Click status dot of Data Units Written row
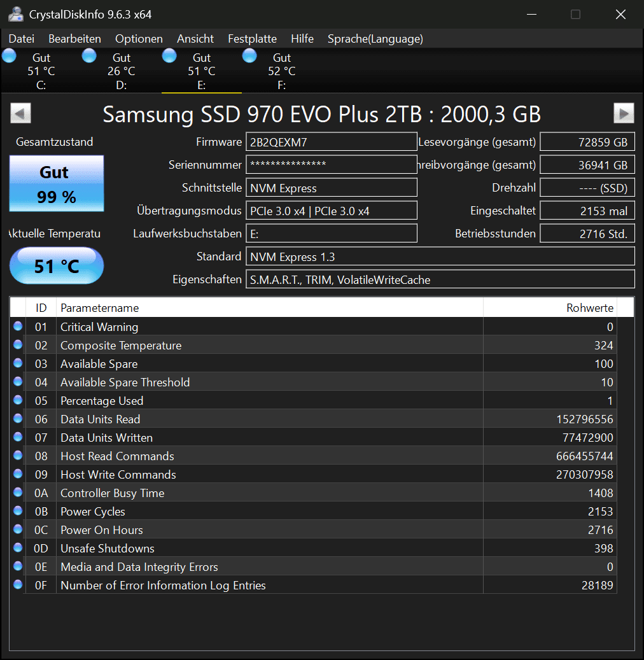 18,437
